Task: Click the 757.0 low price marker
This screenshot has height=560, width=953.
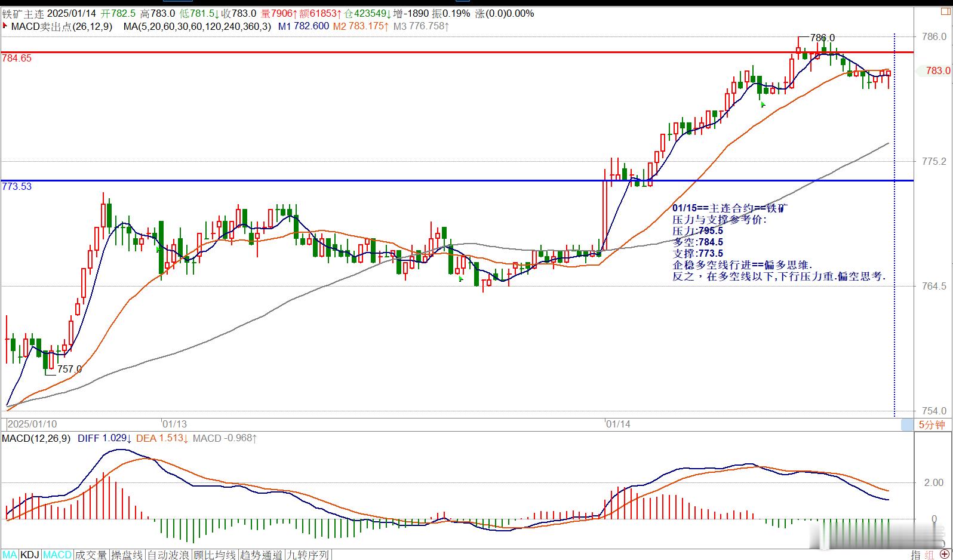Action: (x=69, y=369)
